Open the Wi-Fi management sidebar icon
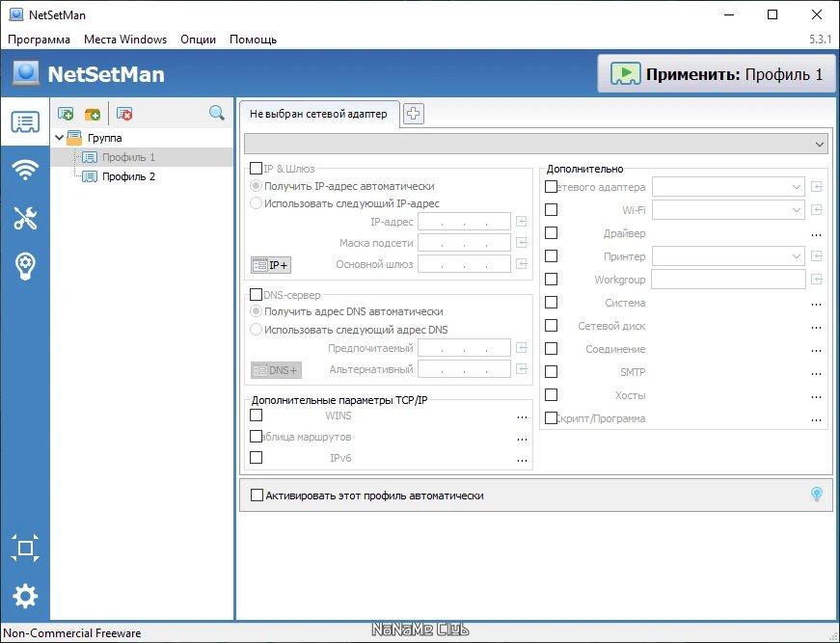The image size is (840, 643). point(25,171)
